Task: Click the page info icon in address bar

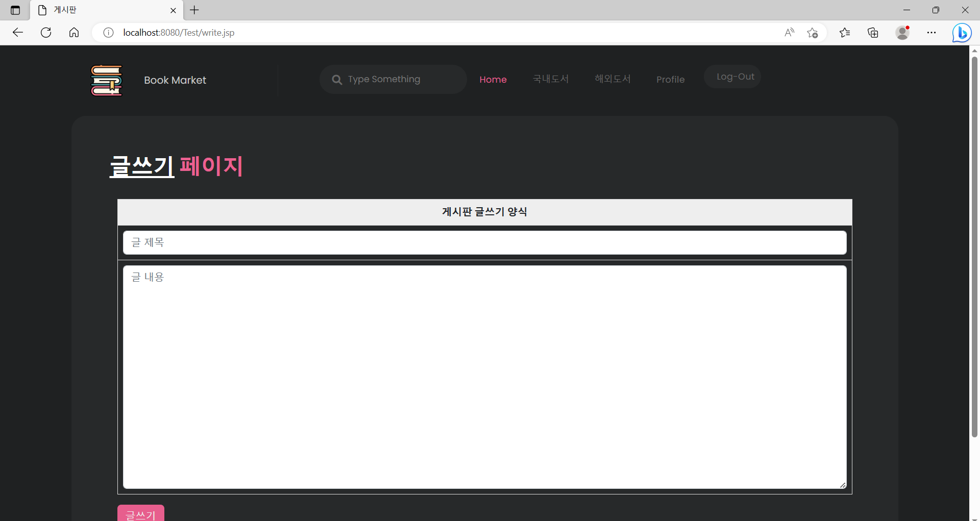Action: pos(108,32)
